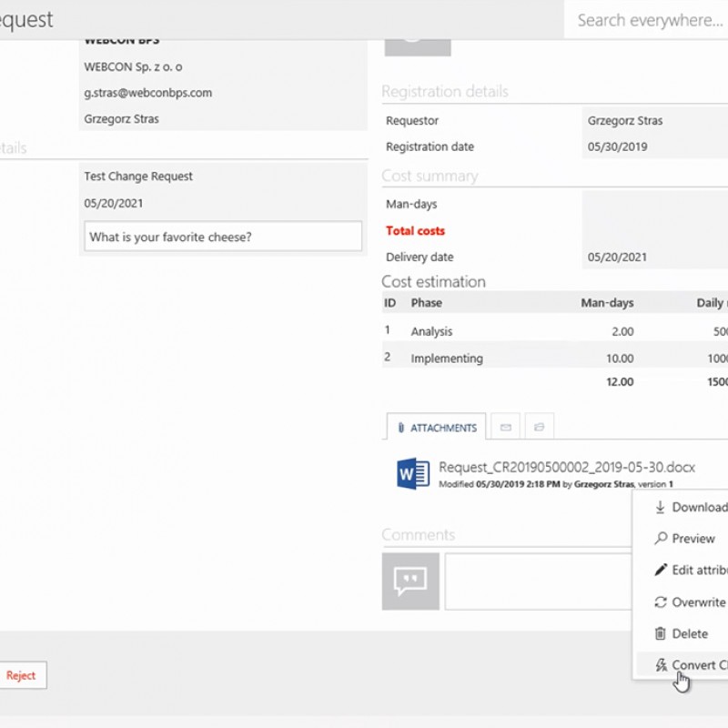728x728 pixels.
Task: Click into the Comments text box
Action: point(539,581)
